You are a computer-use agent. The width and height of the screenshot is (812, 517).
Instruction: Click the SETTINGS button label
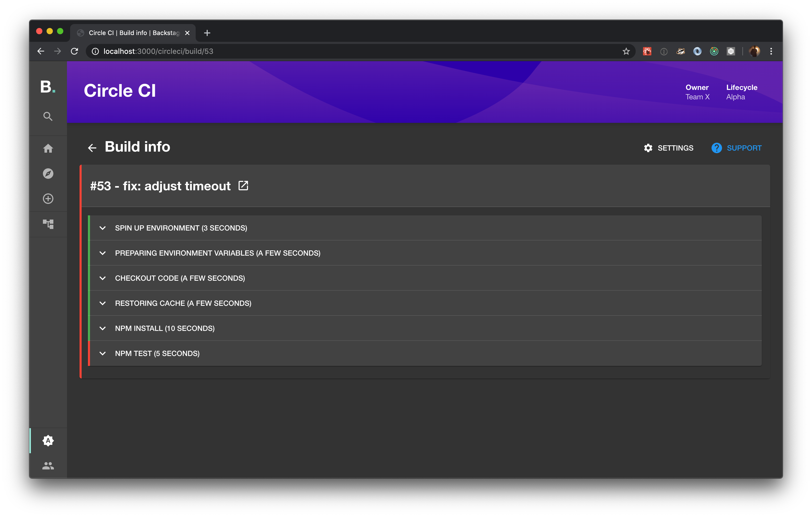tap(675, 148)
